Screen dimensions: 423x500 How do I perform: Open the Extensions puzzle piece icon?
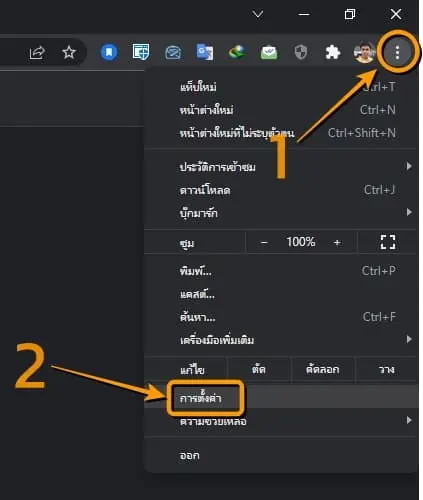click(x=333, y=52)
